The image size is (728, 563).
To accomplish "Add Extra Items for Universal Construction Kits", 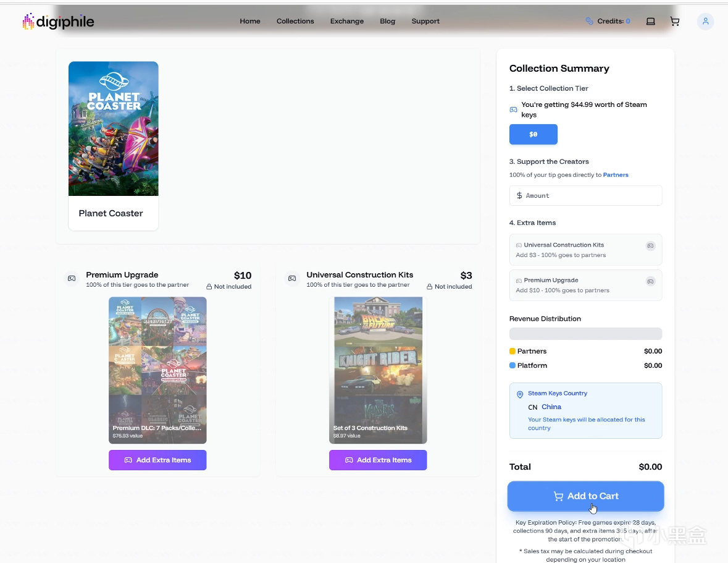I will click(x=378, y=460).
